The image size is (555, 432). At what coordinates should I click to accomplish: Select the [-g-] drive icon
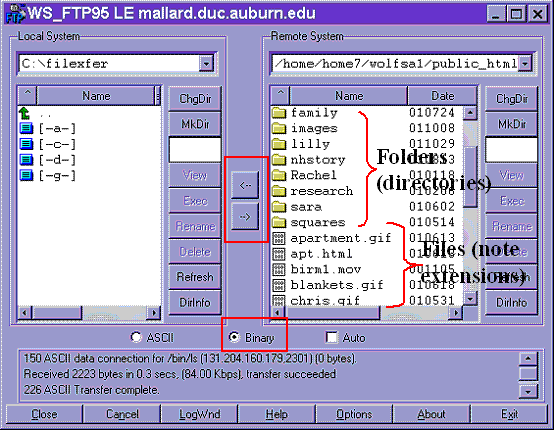click(x=26, y=175)
